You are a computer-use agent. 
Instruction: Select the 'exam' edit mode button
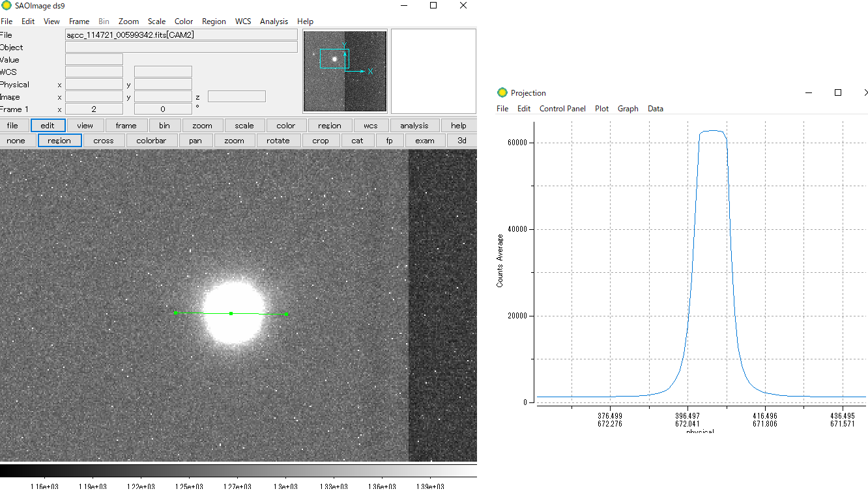coord(425,141)
